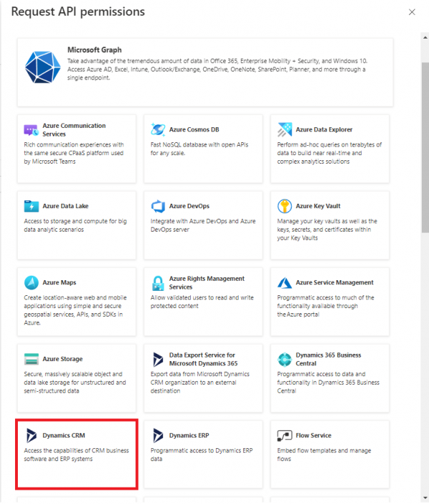Click 'Secure, massively scalable object' description
429x504 pixels.
pos(75,382)
